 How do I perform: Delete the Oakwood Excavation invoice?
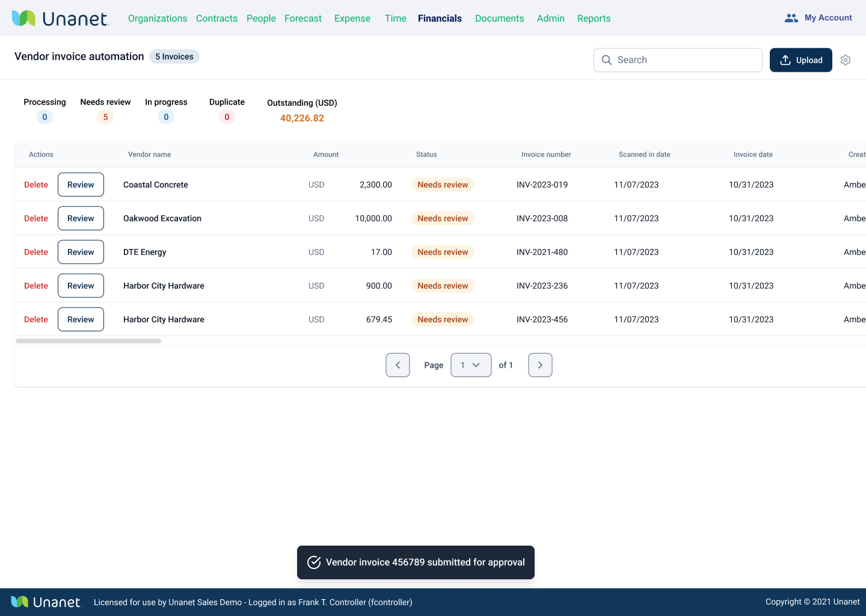36,218
